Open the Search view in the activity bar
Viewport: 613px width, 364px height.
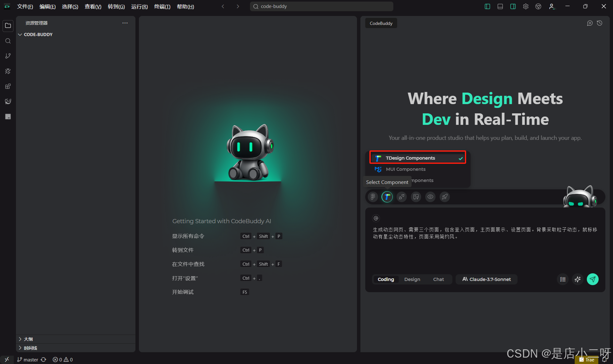[8, 41]
